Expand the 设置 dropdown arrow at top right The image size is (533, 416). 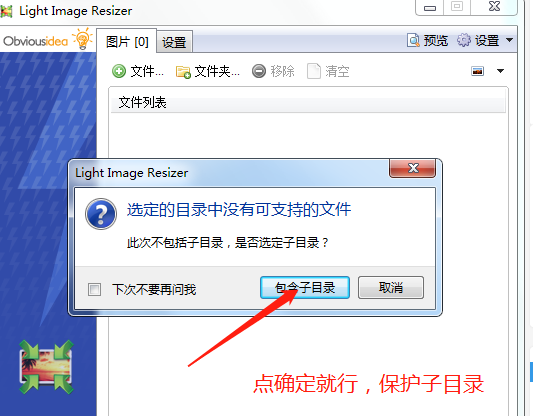[509, 40]
